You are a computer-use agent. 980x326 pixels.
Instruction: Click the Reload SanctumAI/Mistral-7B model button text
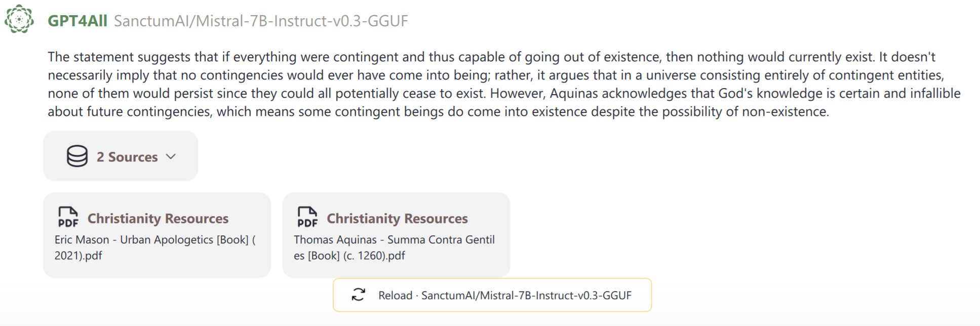pos(504,295)
